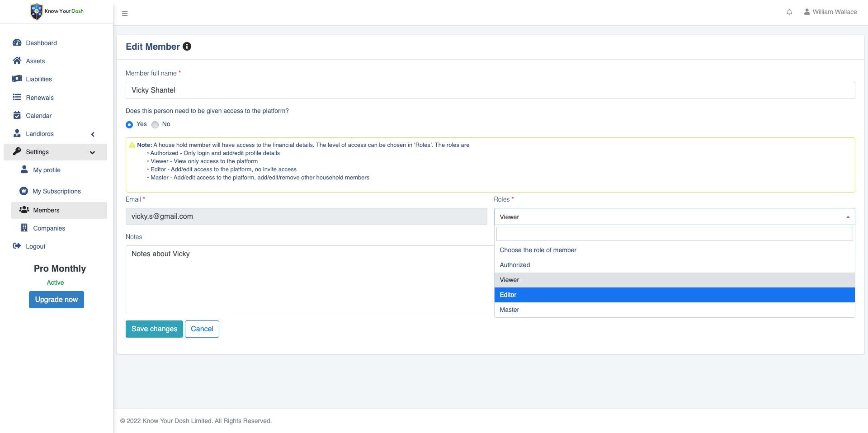The height and width of the screenshot is (433, 868).
Task: Click the Liabilities money icon
Action: coord(17,79)
